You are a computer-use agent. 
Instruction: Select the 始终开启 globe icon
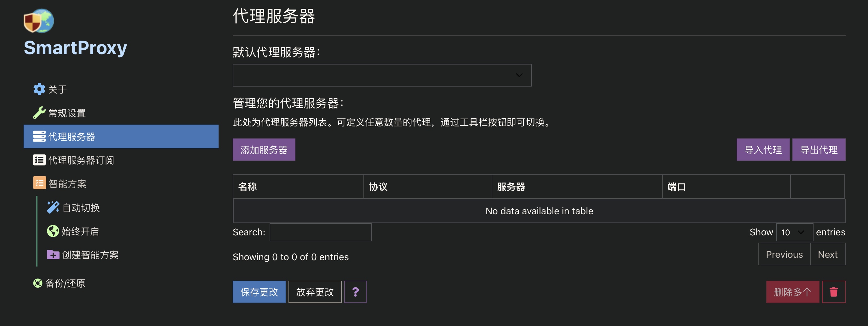coord(53,231)
